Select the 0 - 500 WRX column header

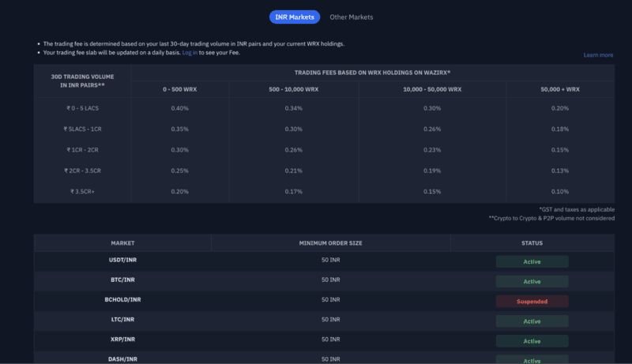click(180, 89)
